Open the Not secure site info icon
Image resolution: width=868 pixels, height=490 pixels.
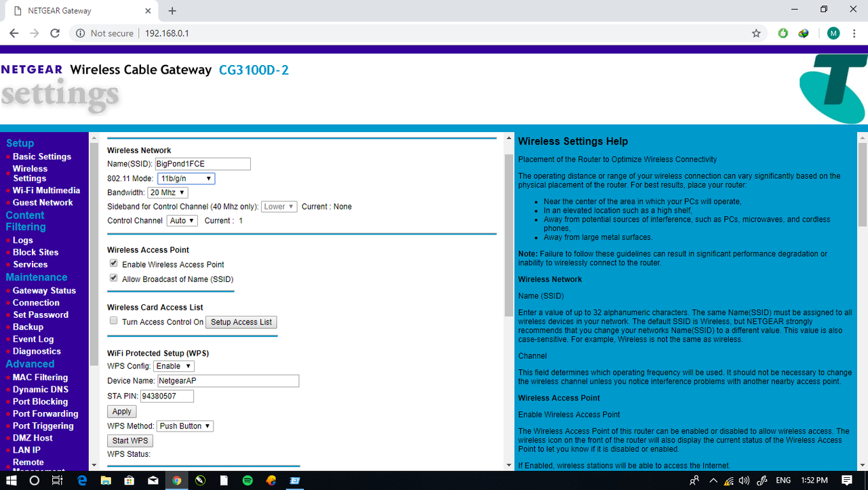(x=80, y=33)
